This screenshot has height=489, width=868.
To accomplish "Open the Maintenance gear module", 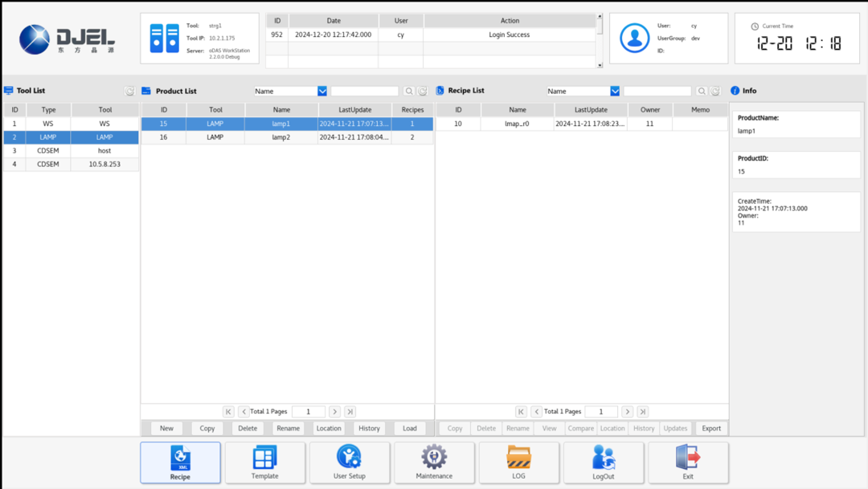I will [x=434, y=463].
